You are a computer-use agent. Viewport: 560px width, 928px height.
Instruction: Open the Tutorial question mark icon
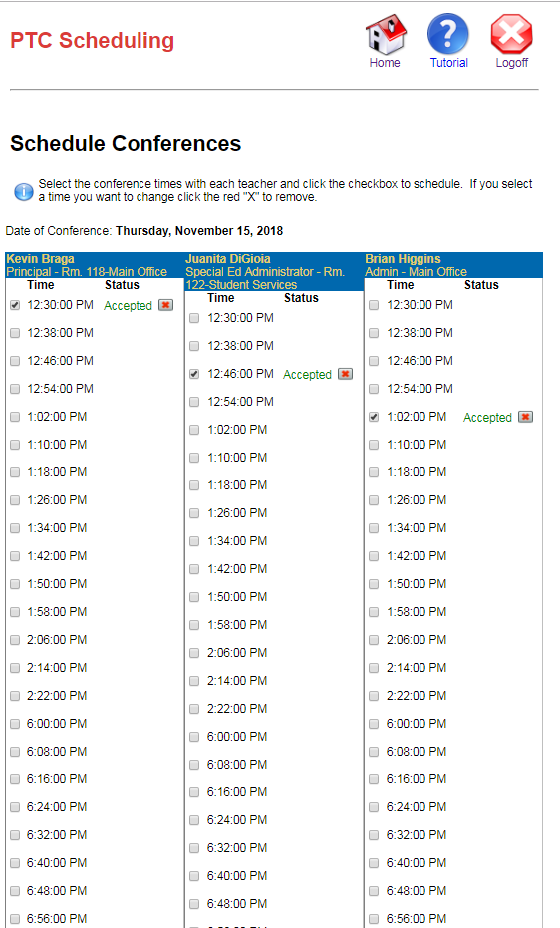pos(448,34)
